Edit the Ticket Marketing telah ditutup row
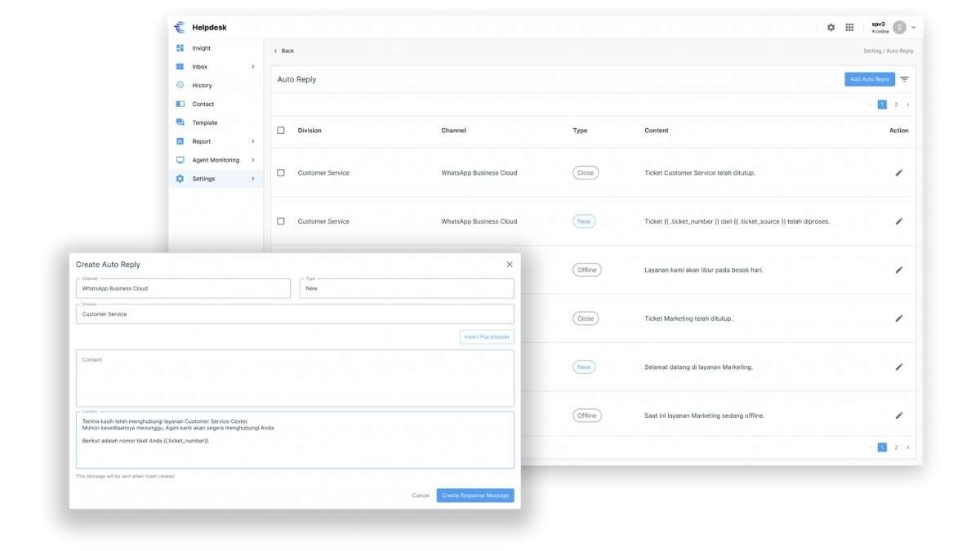The image size is (980, 551). pos(898,318)
